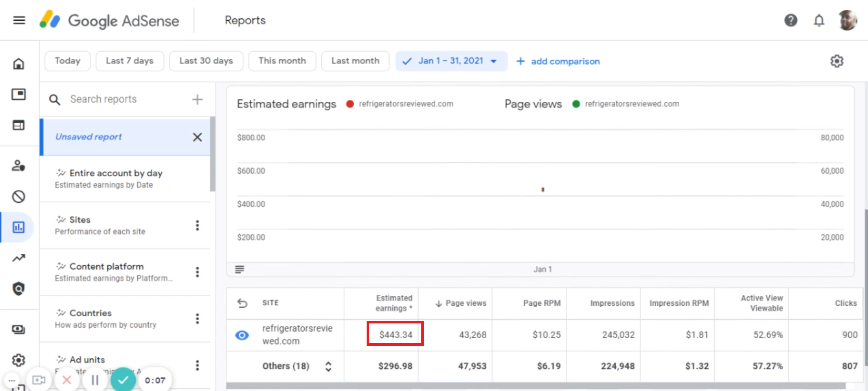Open more options for Ad units report
This screenshot has width=868, height=391.
[x=197, y=365]
